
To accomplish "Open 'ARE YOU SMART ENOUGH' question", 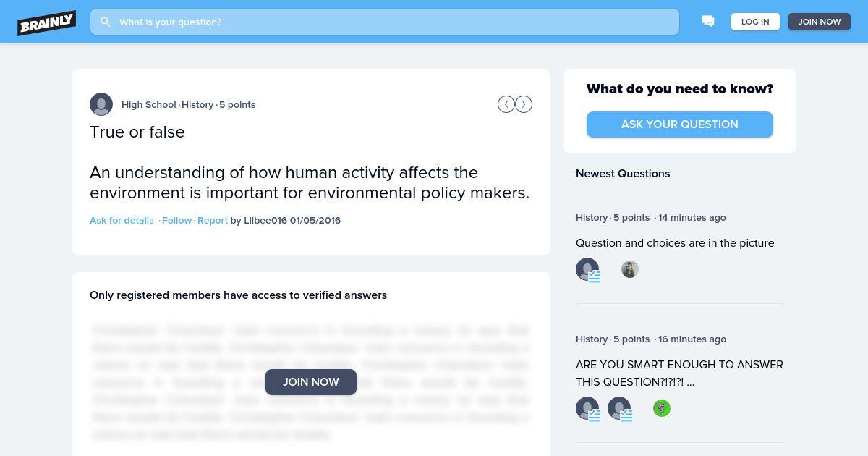I will [679, 373].
